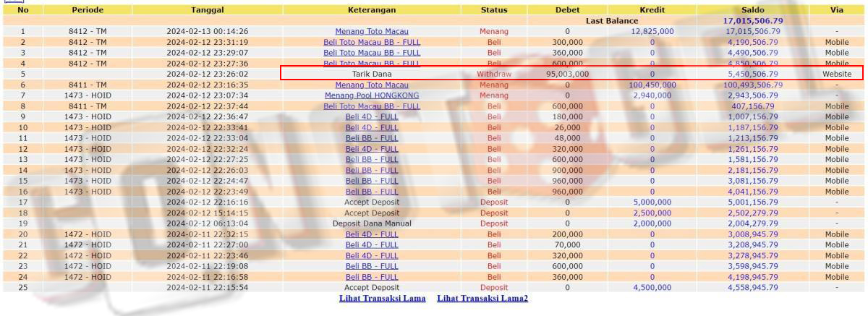Click 'Beli 4D - FULL' link in row 9
The width and height of the screenshot is (868, 316).
click(x=371, y=116)
